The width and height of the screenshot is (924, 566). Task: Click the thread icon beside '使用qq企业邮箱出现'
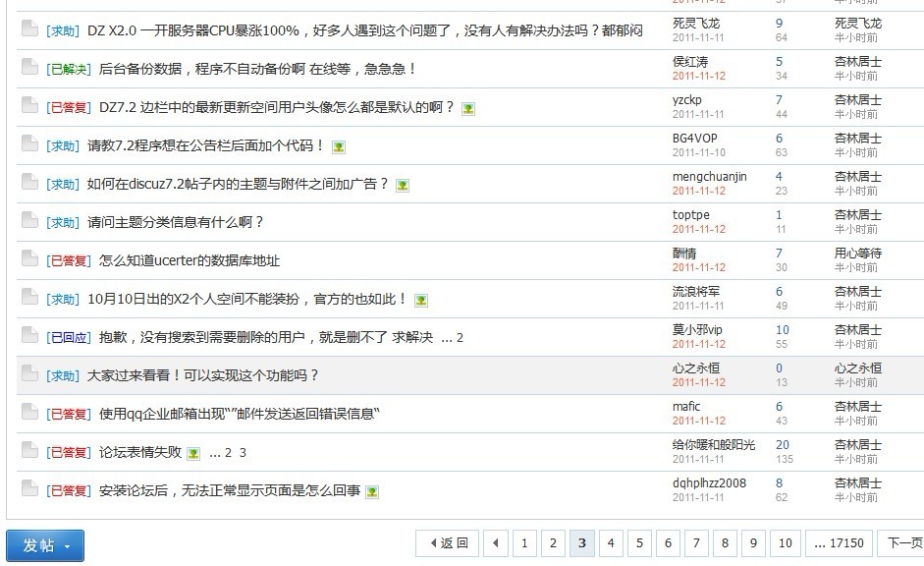point(29,412)
